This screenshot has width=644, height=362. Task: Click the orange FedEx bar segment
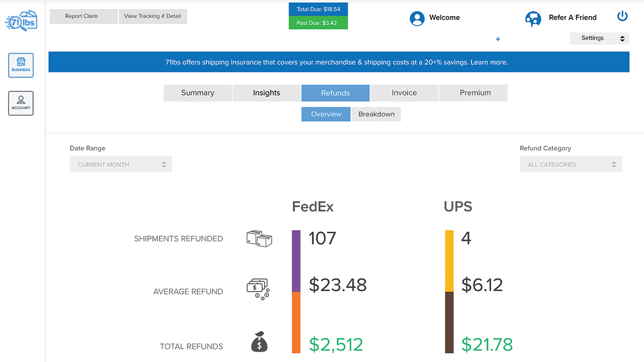(x=296, y=322)
